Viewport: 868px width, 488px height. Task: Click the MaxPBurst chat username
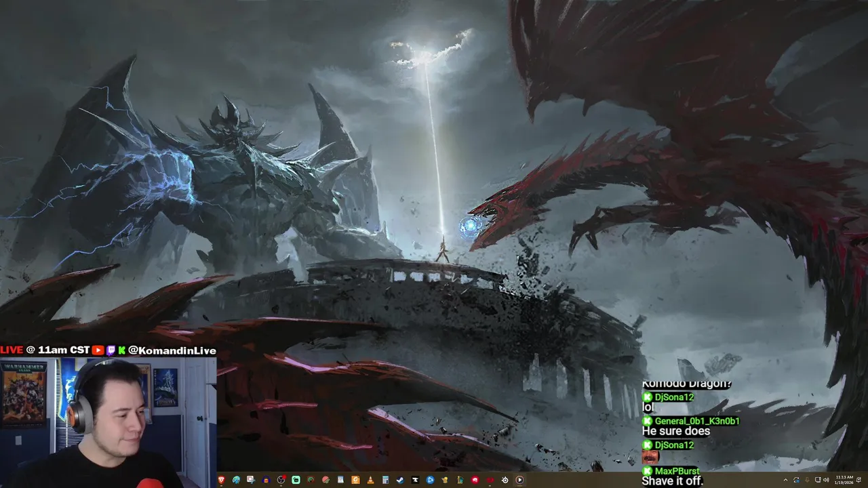pos(677,471)
